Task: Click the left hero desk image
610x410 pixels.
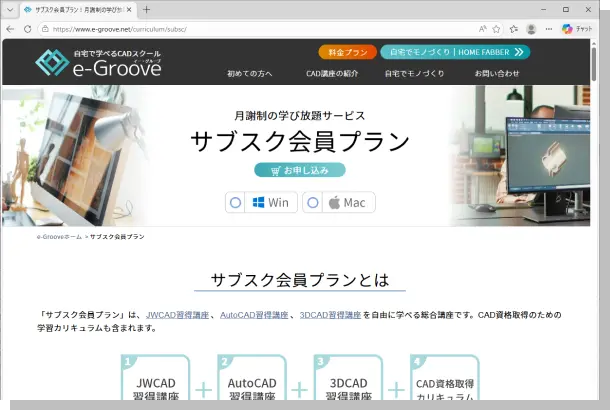Action: (x=74, y=156)
